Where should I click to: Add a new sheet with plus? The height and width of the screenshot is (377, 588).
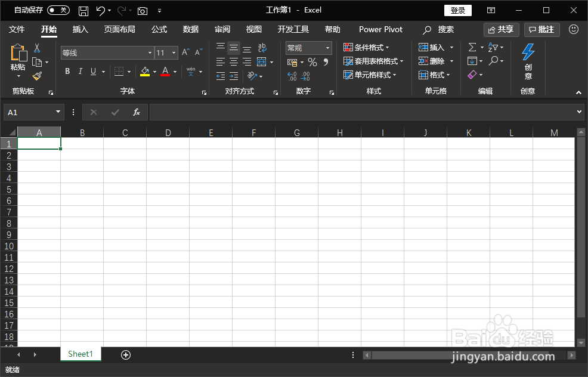[x=126, y=355]
